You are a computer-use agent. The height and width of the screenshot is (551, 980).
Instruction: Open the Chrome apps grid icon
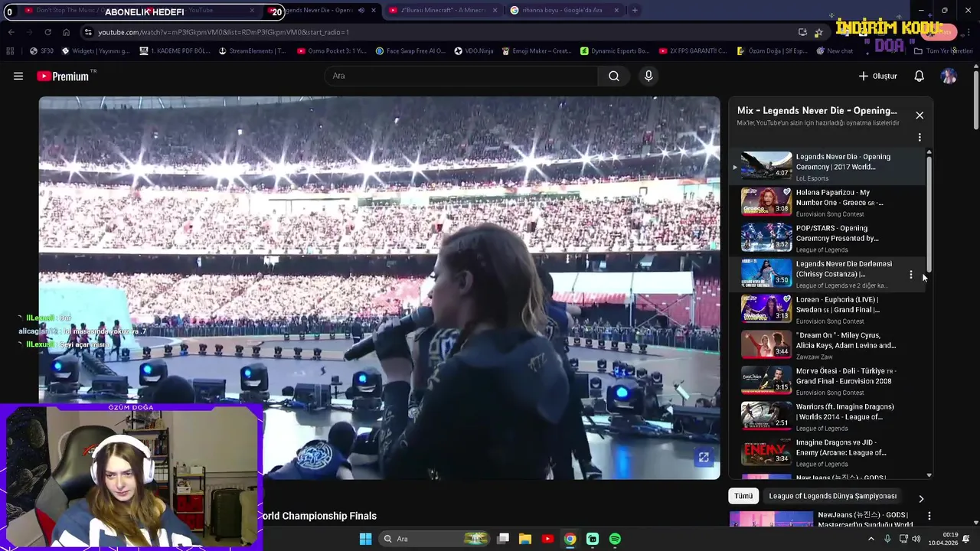[x=10, y=51]
